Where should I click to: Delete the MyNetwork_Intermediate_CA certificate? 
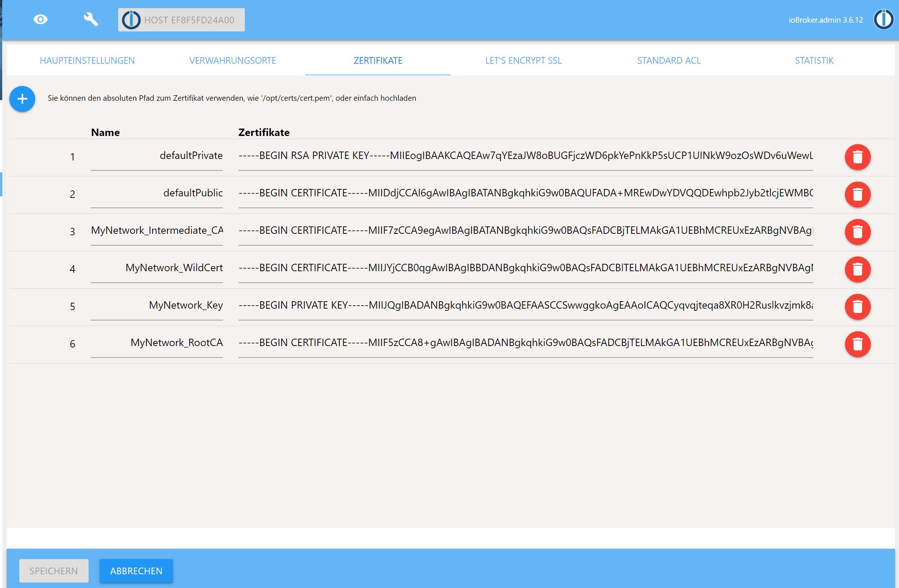[x=858, y=232]
